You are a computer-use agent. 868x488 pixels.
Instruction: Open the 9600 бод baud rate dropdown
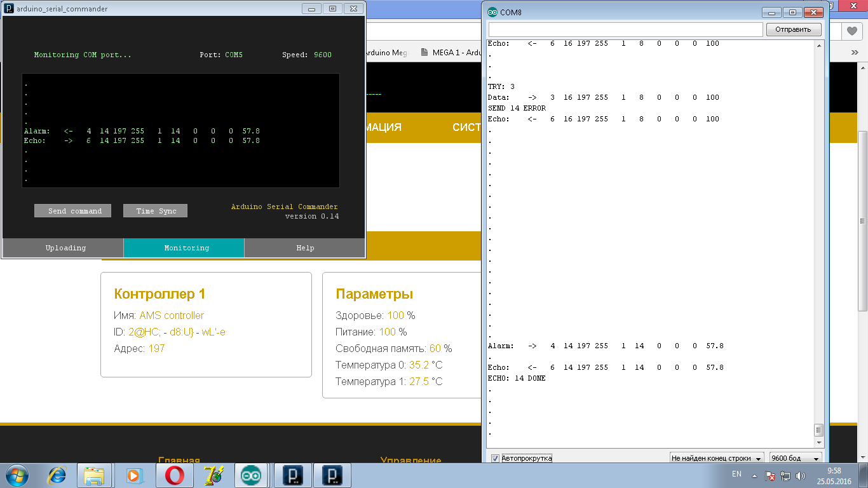coord(795,458)
